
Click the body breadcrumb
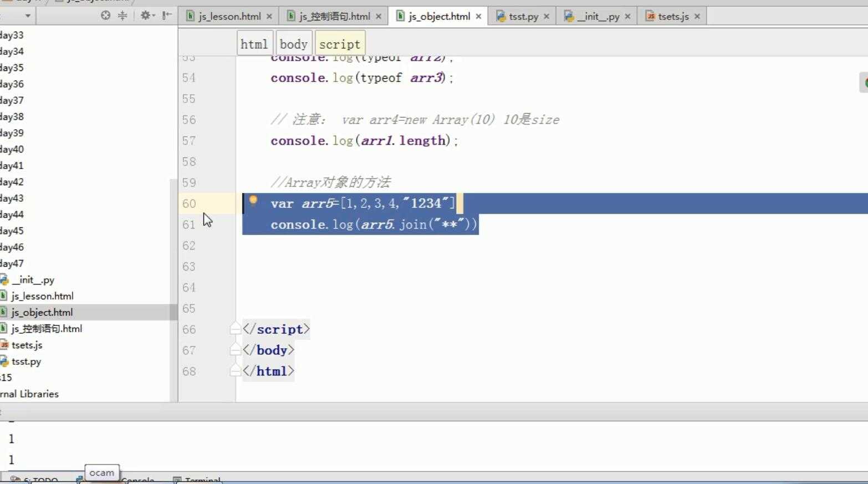click(293, 44)
